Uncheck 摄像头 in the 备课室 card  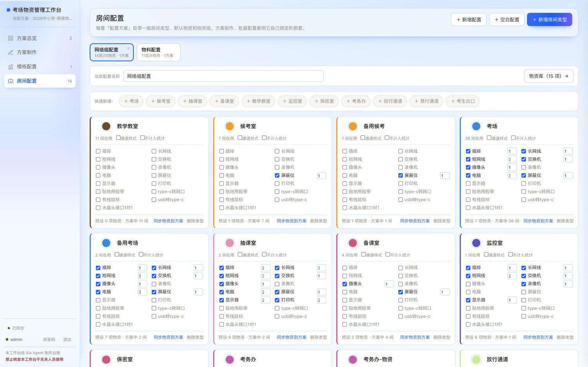pos(345,284)
